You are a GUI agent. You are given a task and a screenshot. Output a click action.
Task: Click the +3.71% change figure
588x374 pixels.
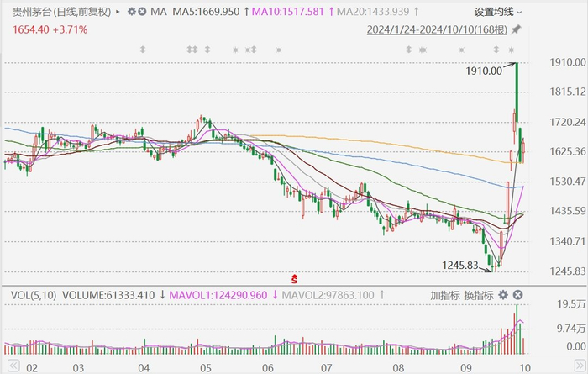coord(70,29)
